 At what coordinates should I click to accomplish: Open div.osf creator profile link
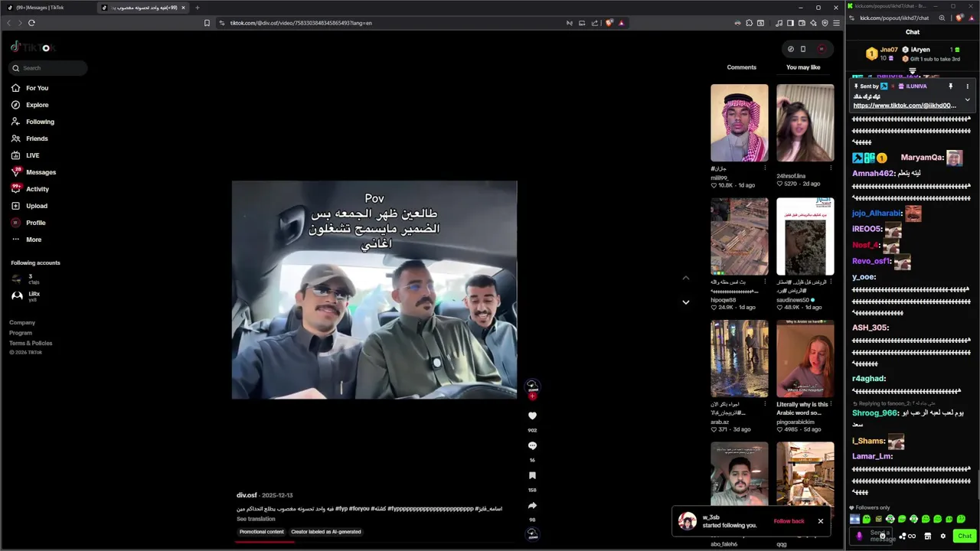pos(247,495)
